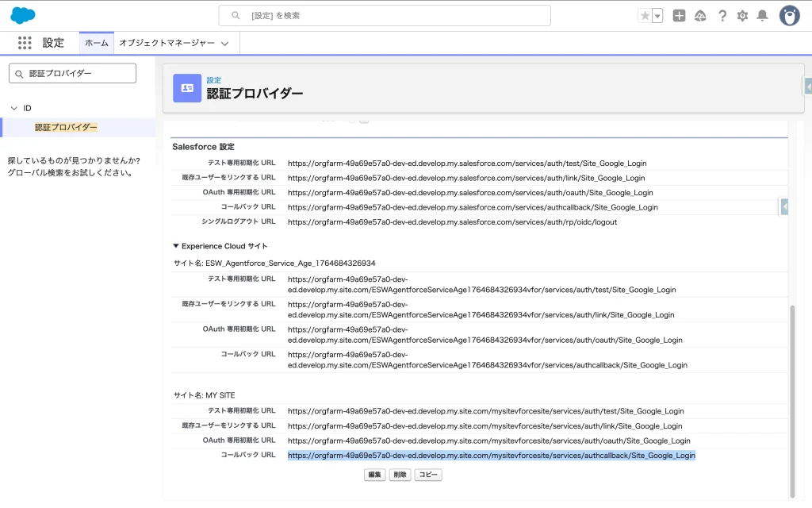Open the user profile avatar

[x=789, y=16]
